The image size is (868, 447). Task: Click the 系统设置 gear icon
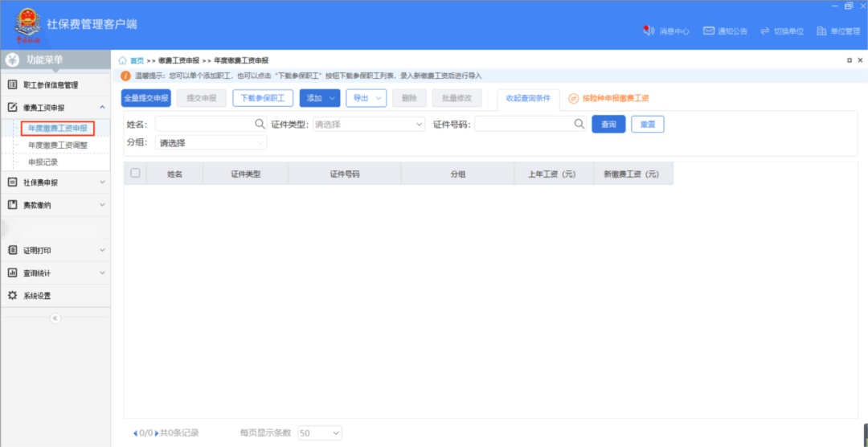coord(12,295)
